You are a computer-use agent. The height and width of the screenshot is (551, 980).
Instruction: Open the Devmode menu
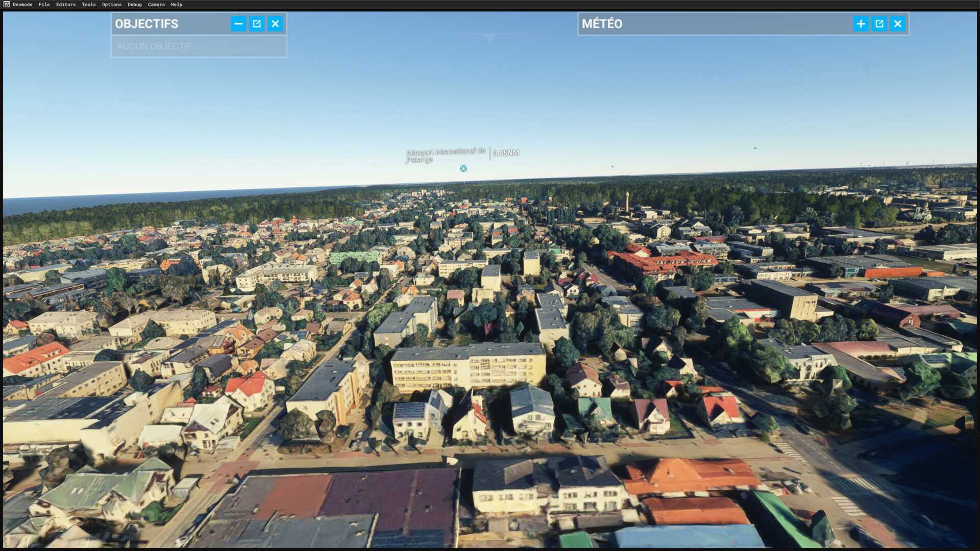(22, 5)
